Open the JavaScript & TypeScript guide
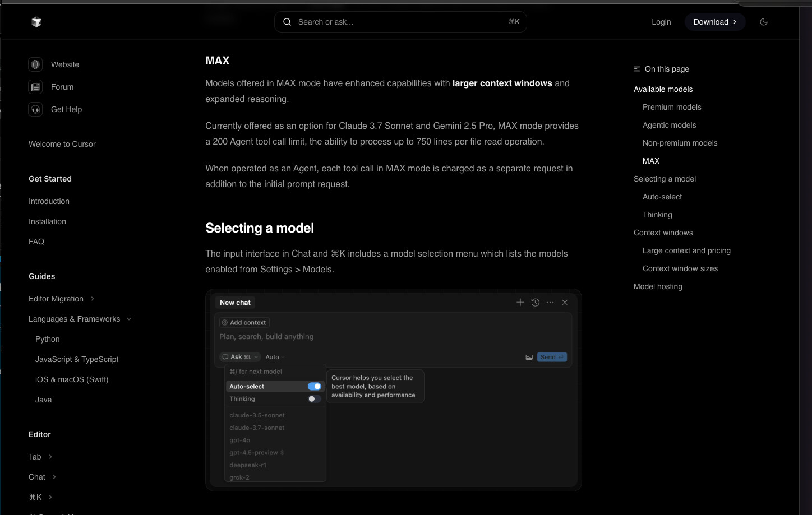The width and height of the screenshot is (812, 515). click(x=77, y=359)
